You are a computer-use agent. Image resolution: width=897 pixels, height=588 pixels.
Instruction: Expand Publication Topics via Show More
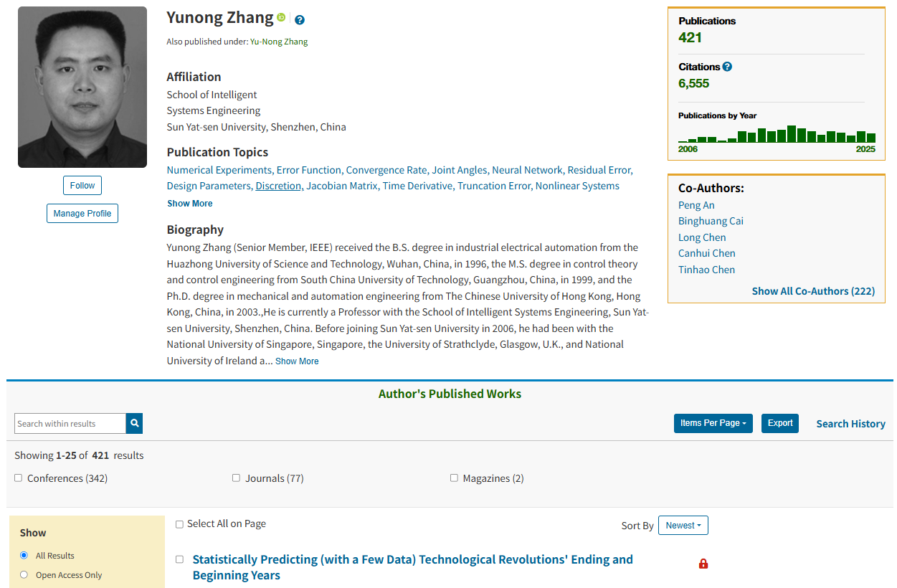pos(189,203)
